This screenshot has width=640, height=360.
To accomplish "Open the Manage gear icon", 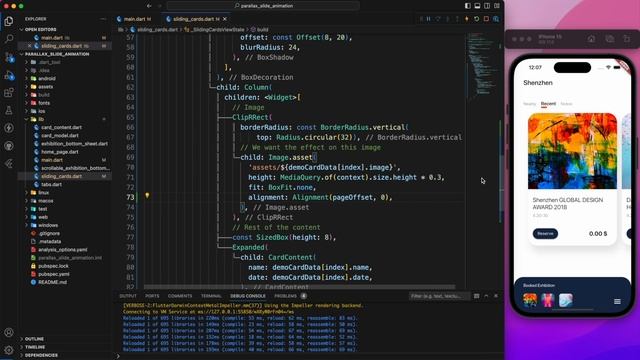I will coord(9,350).
